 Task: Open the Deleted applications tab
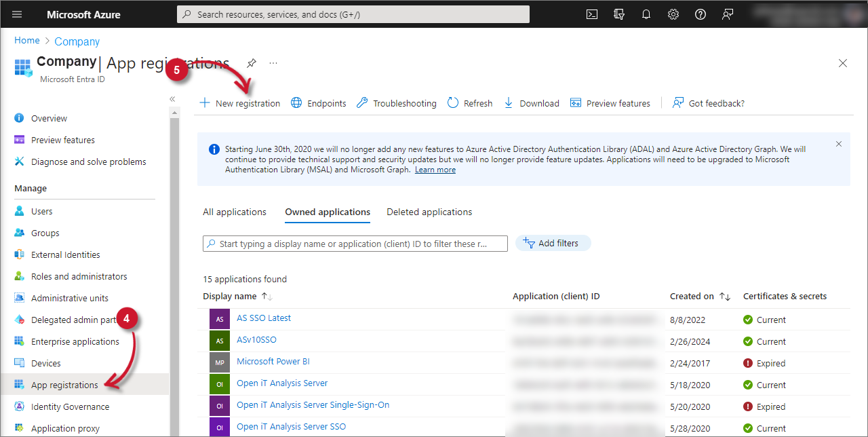429,212
